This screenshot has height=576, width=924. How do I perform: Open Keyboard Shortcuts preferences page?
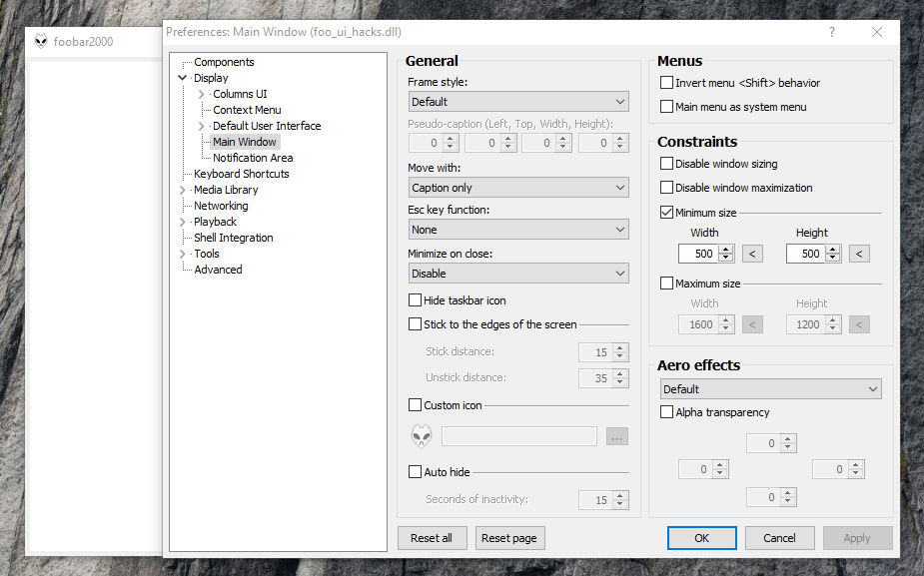click(x=242, y=173)
